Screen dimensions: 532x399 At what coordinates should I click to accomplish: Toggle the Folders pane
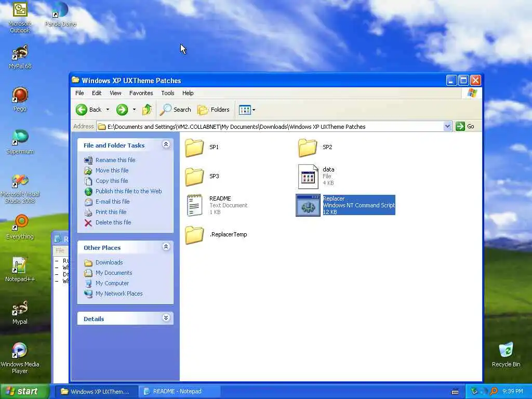point(214,110)
